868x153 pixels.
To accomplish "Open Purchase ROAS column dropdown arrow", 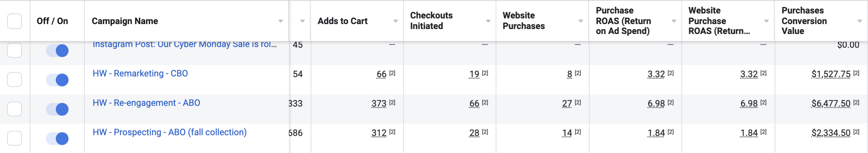I will (x=674, y=21).
